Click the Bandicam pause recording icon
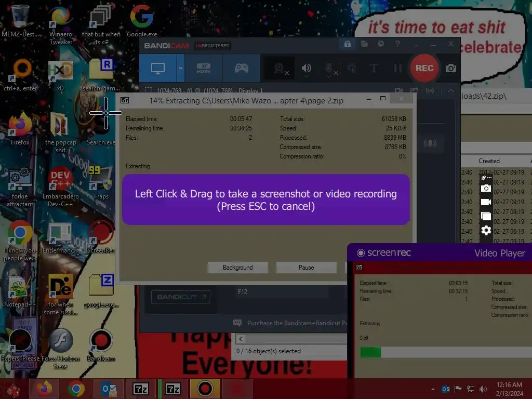This screenshot has width=532, height=399. pos(397,69)
